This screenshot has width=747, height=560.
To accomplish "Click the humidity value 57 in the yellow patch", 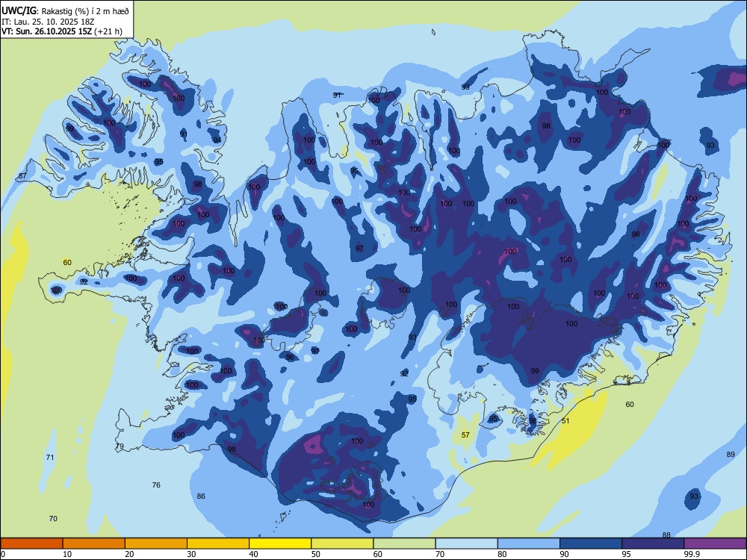I will 465,435.
